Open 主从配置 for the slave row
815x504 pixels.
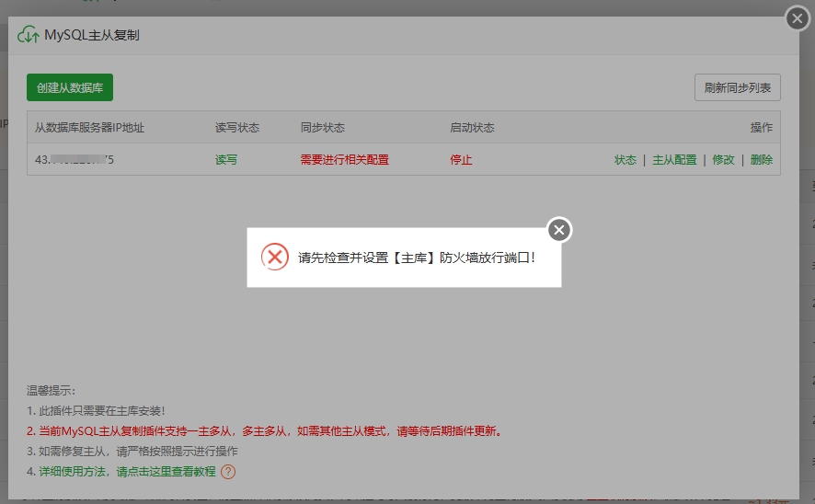click(674, 159)
